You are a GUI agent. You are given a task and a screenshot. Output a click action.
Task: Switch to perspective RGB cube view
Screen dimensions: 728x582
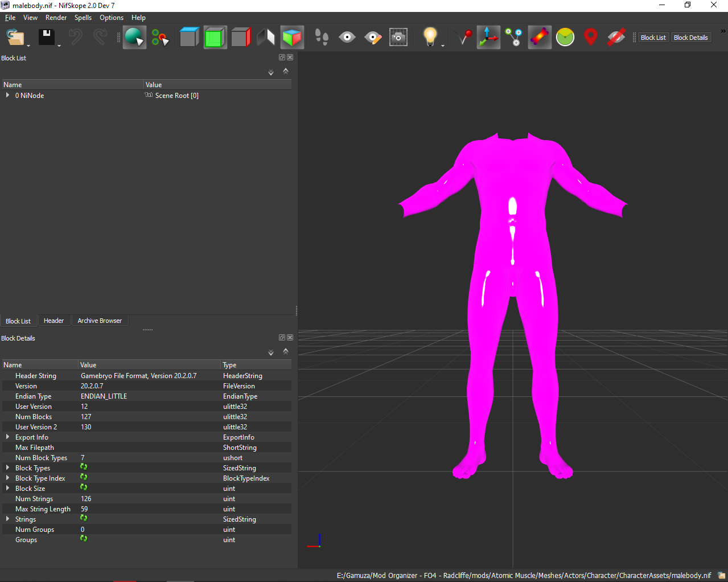point(292,37)
